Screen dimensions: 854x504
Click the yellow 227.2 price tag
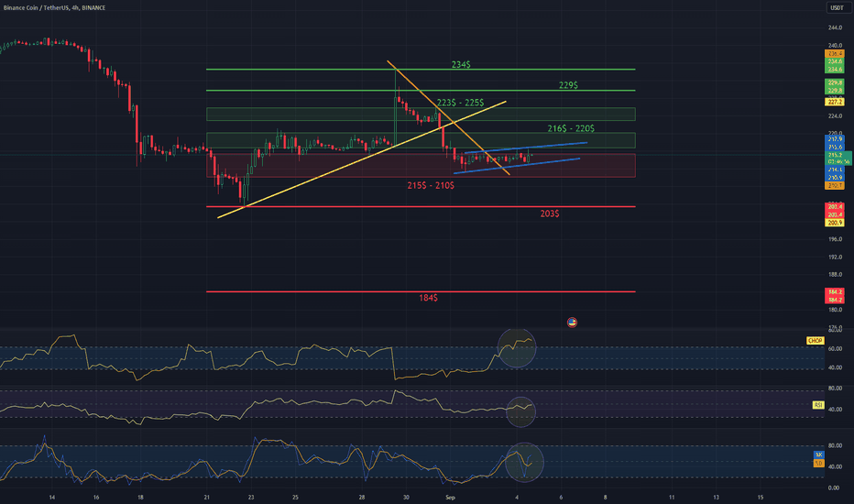[835, 102]
